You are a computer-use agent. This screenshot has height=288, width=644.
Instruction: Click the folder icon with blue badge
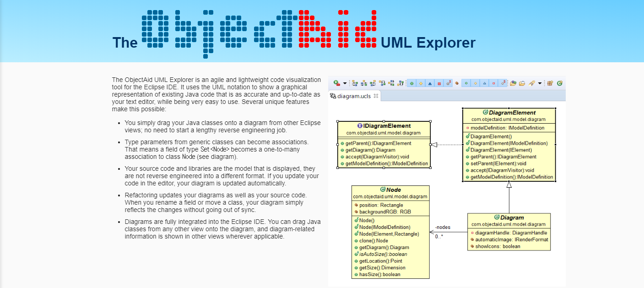(513, 83)
